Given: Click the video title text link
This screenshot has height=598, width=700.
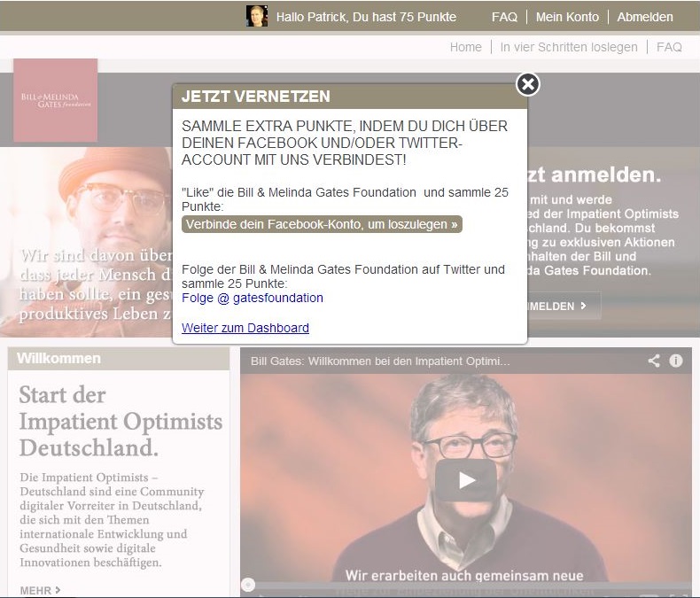Looking at the screenshot, I should 380,361.
